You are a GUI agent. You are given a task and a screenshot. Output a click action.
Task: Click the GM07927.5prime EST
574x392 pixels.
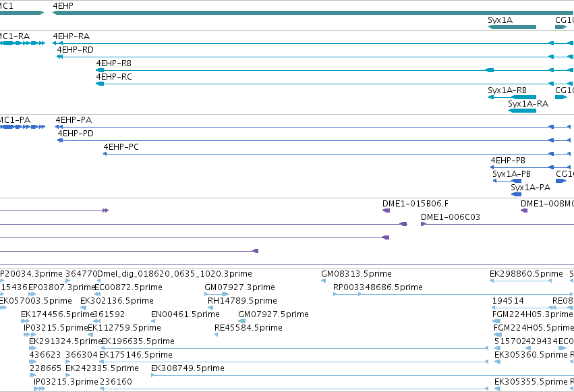241,321
